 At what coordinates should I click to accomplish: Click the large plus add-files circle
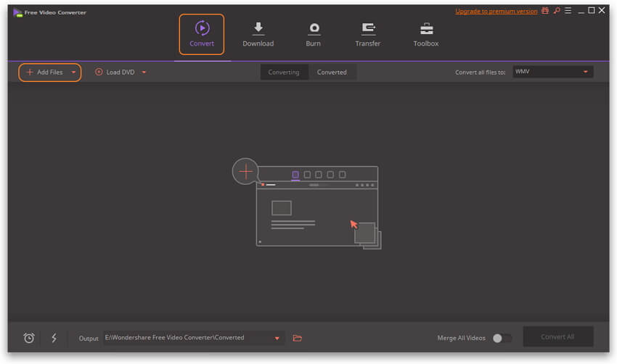click(245, 171)
